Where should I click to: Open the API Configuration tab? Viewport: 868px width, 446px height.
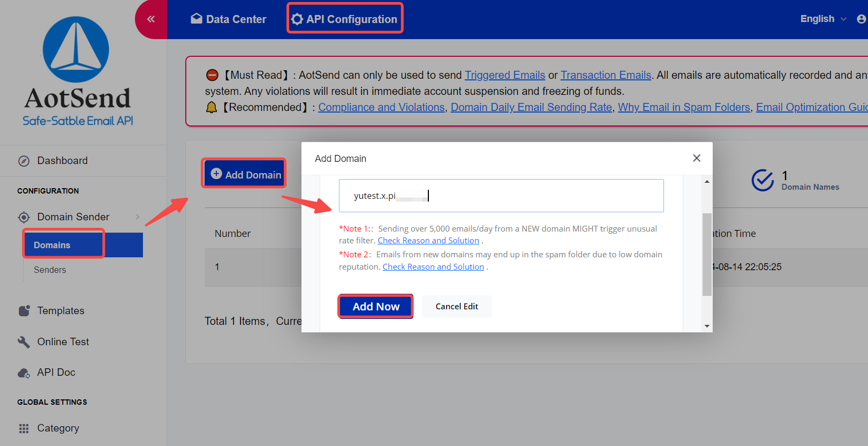click(345, 19)
